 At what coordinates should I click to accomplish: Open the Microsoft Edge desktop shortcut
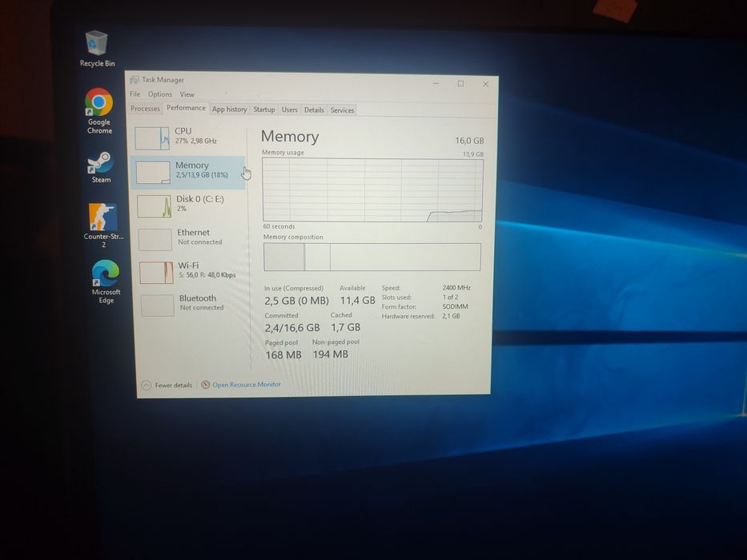point(106,282)
